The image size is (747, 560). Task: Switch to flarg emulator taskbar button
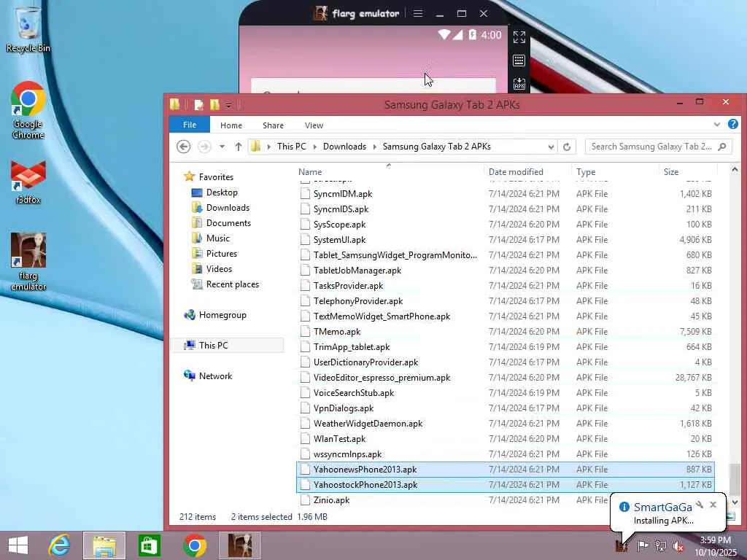pyautogui.click(x=239, y=545)
